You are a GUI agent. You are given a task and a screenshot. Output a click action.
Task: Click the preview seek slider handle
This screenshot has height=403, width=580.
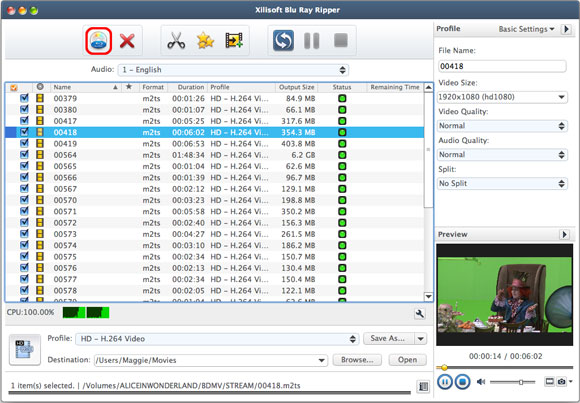[444, 367]
